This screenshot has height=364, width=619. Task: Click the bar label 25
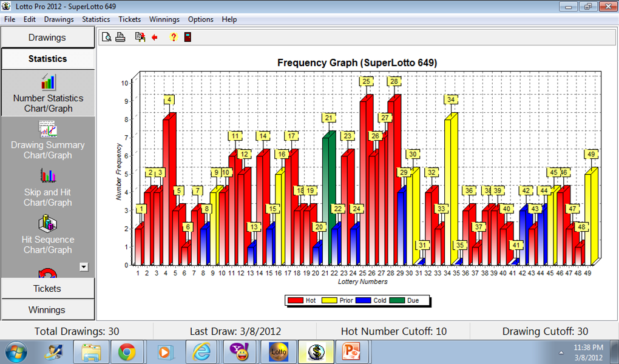(367, 81)
